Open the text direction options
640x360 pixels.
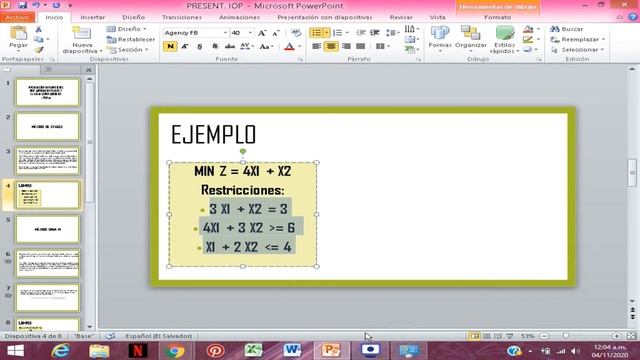(x=412, y=29)
